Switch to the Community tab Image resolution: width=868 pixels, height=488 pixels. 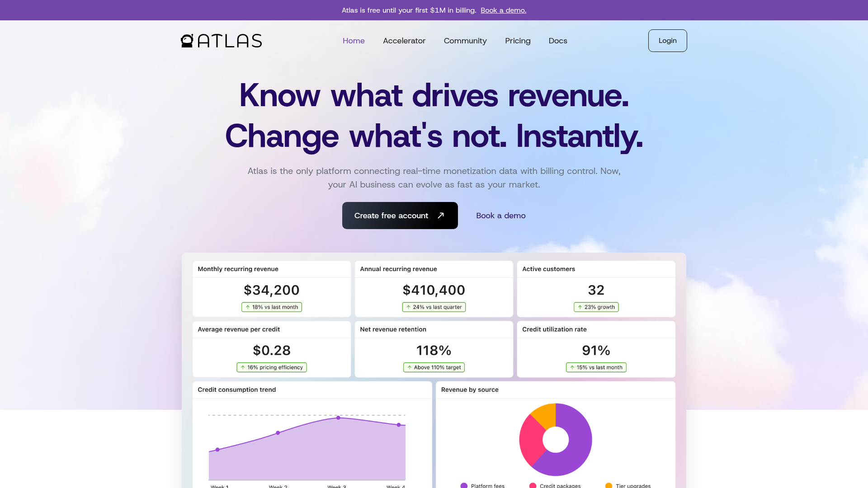[465, 41]
